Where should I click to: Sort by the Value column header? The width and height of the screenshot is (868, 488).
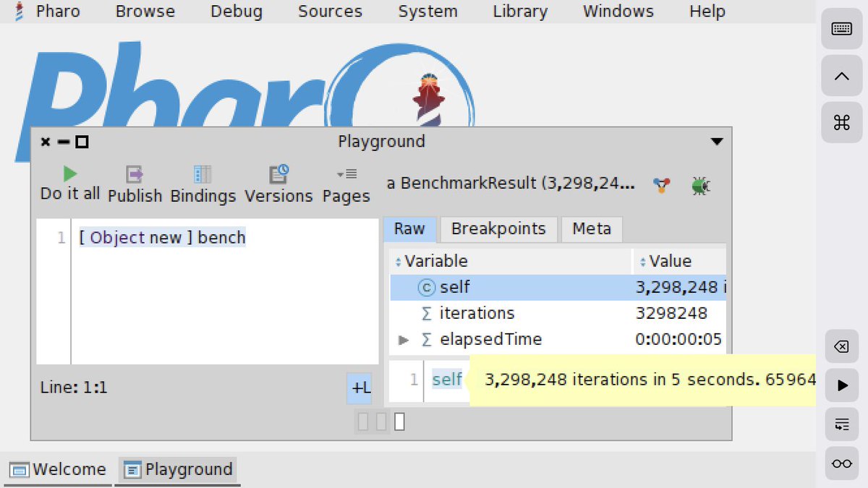coord(679,261)
